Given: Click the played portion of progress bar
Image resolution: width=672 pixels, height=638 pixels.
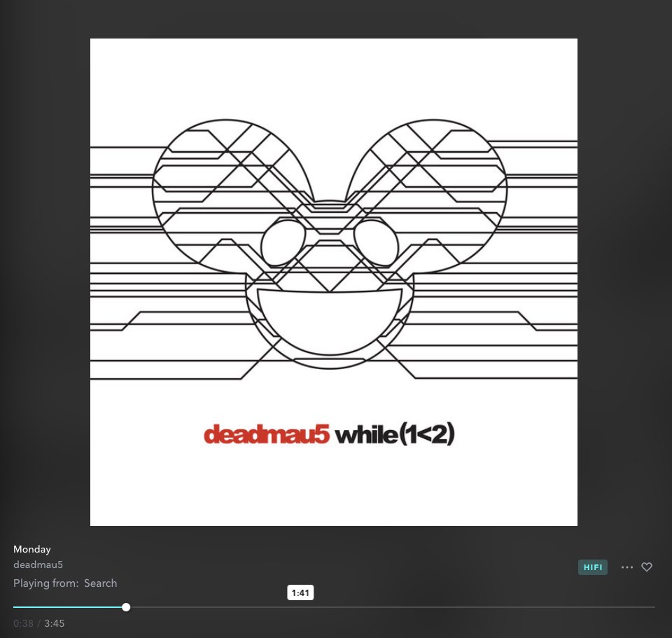Looking at the screenshot, I should [x=68, y=607].
